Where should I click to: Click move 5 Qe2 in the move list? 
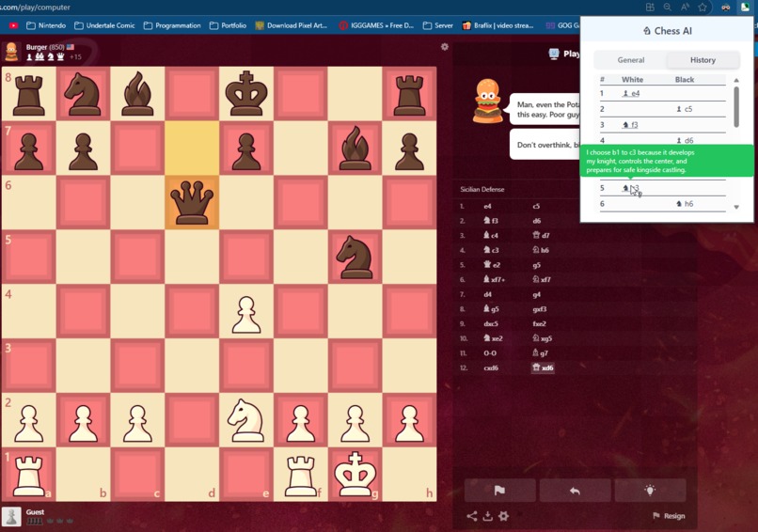tap(492, 265)
